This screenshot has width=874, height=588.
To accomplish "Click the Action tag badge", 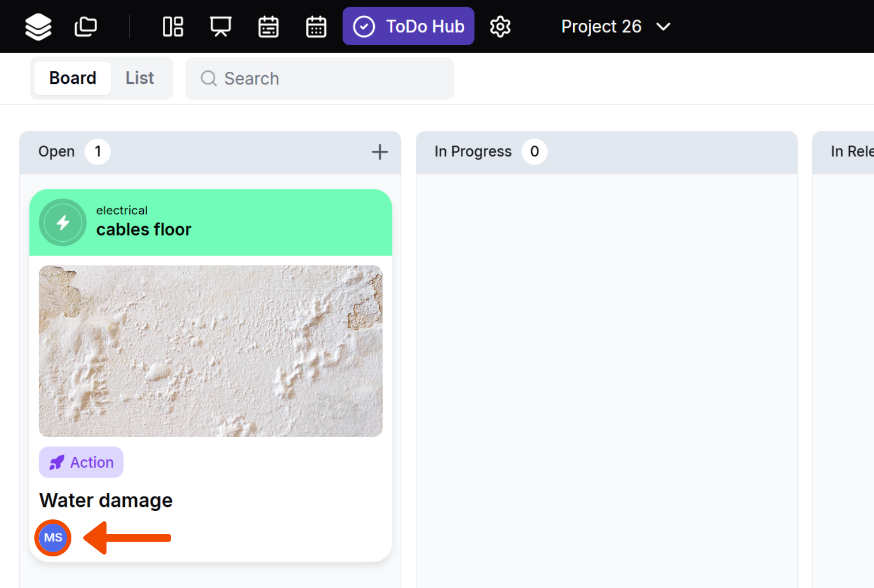I will coord(81,462).
